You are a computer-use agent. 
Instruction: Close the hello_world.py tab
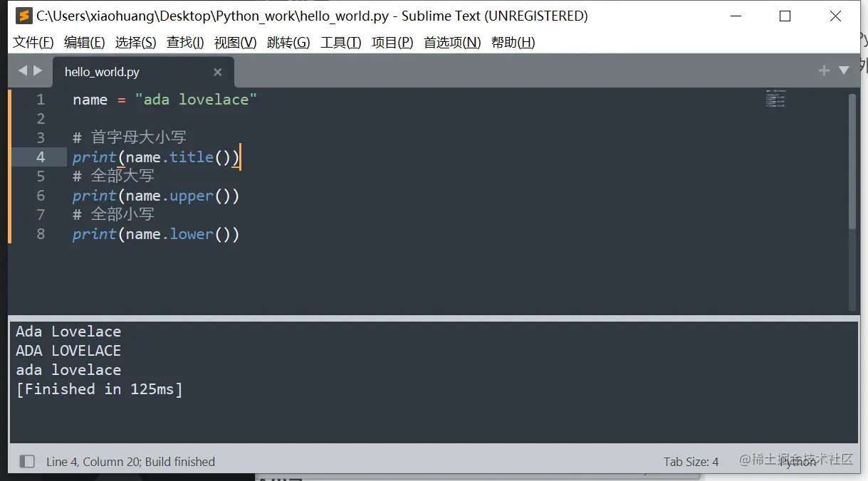tap(218, 72)
